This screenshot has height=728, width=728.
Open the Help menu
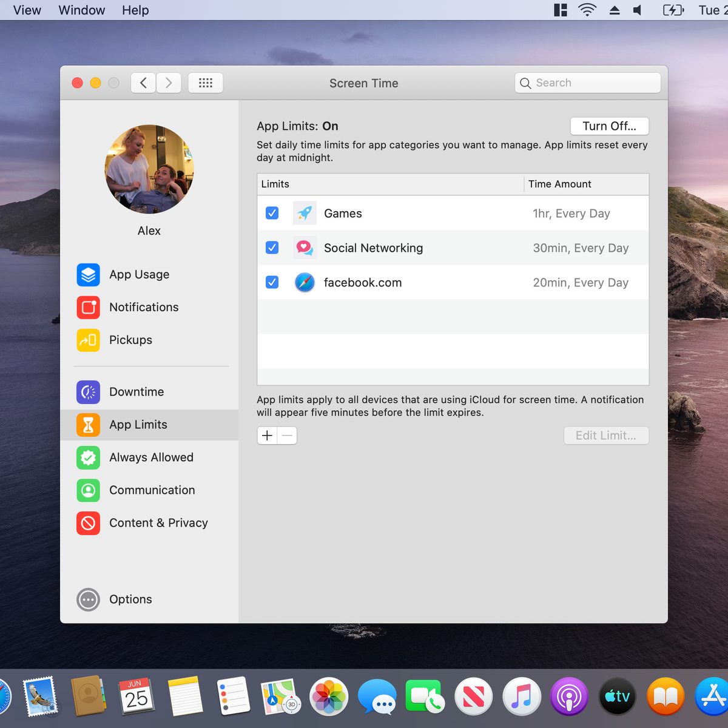coord(135,10)
